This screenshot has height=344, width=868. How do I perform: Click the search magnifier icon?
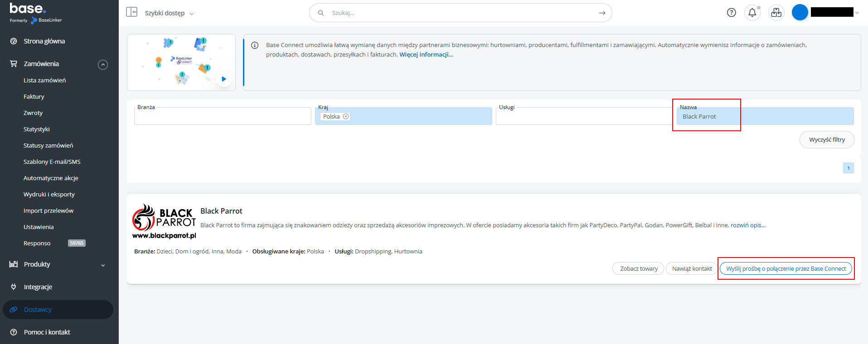tap(321, 13)
